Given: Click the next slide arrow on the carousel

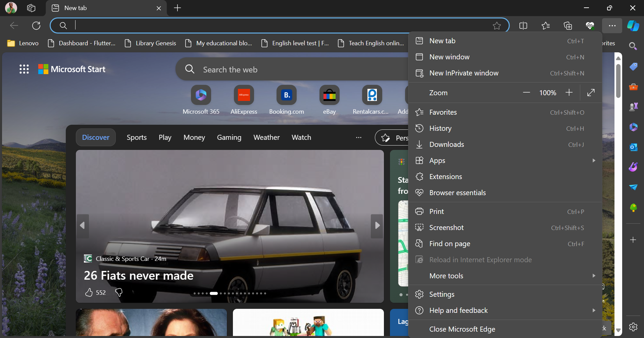Looking at the screenshot, I should click(377, 225).
